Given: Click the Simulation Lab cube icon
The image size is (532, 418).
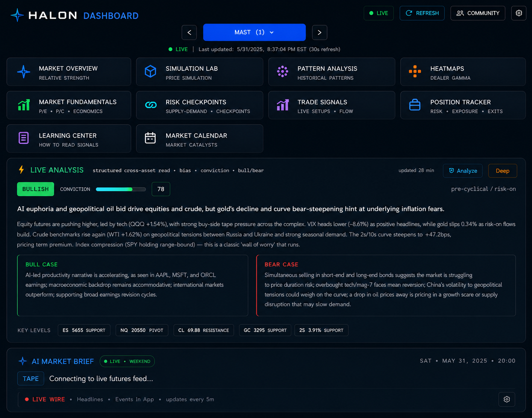Looking at the screenshot, I should click(150, 71).
